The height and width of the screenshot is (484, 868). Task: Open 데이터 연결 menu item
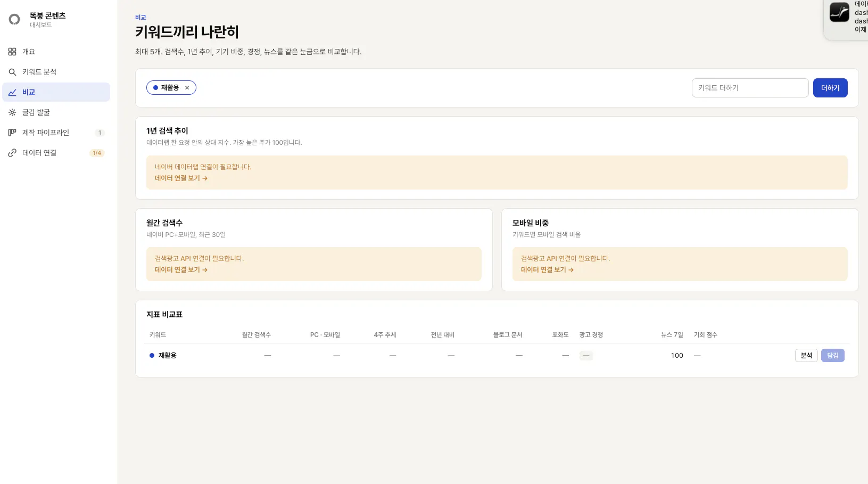[x=56, y=153]
